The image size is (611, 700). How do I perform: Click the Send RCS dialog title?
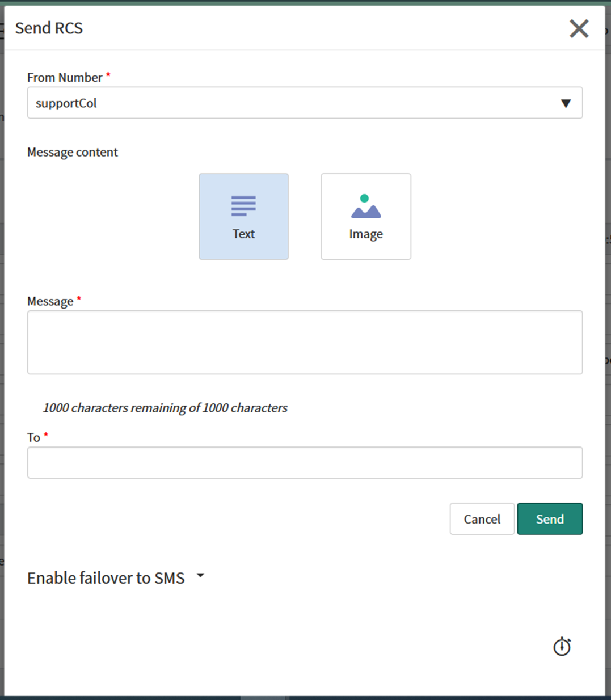point(49,28)
